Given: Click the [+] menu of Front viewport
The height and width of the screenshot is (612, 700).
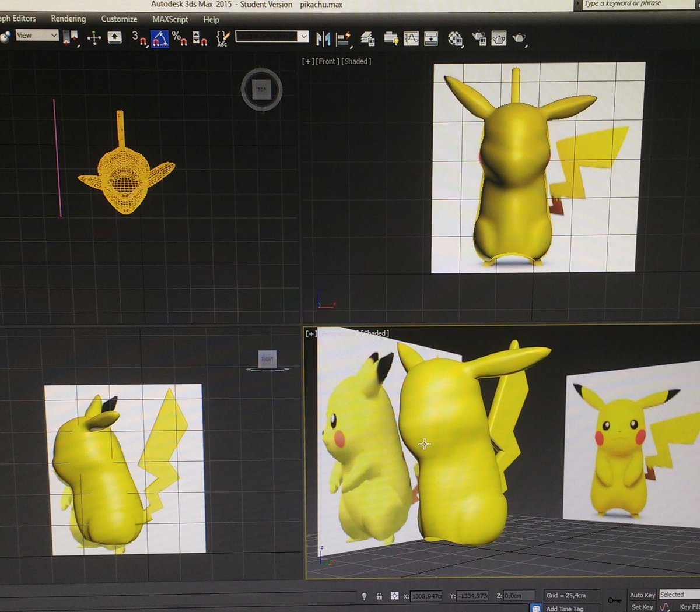Looking at the screenshot, I should 307,61.
